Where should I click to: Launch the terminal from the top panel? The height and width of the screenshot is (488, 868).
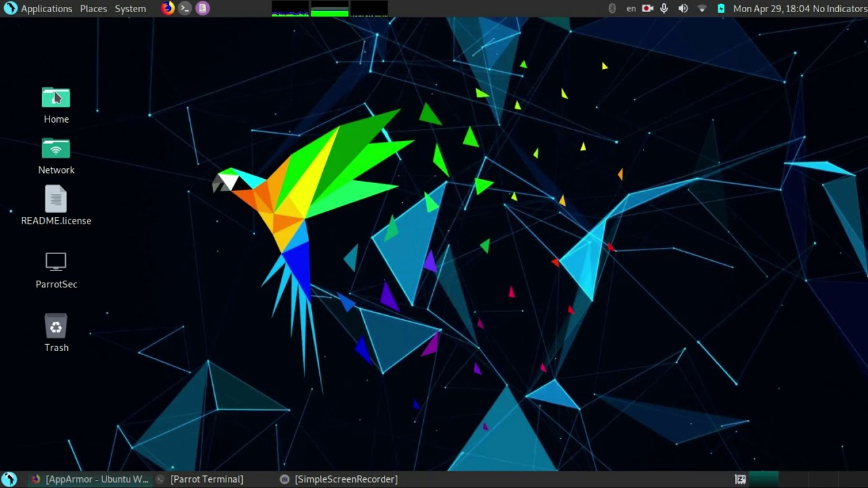coord(184,8)
